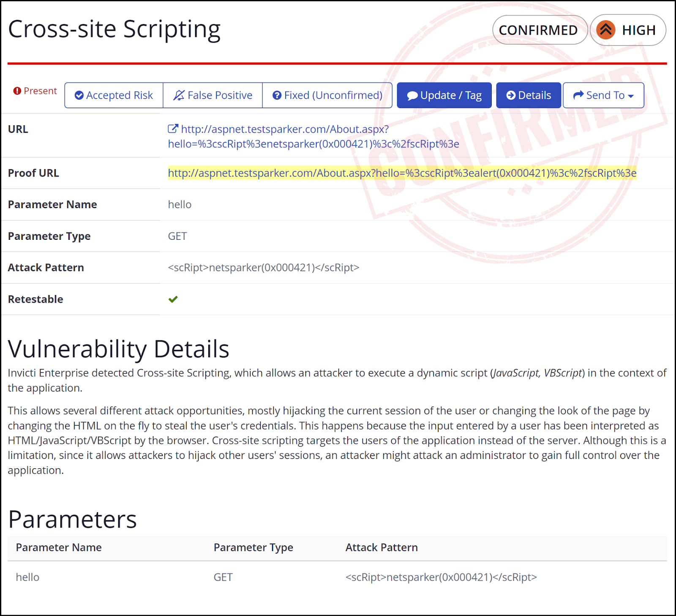The height and width of the screenshot is (616, 676).
Task: Click the checkmark icon on Accepted Risk
Action: 79,95
